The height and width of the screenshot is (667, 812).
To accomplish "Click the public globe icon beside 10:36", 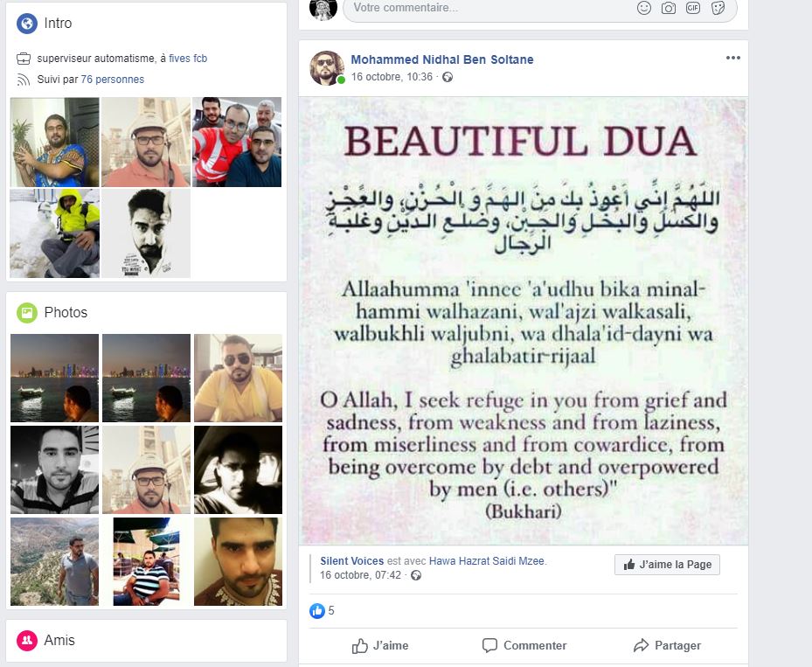I will 448,77.
